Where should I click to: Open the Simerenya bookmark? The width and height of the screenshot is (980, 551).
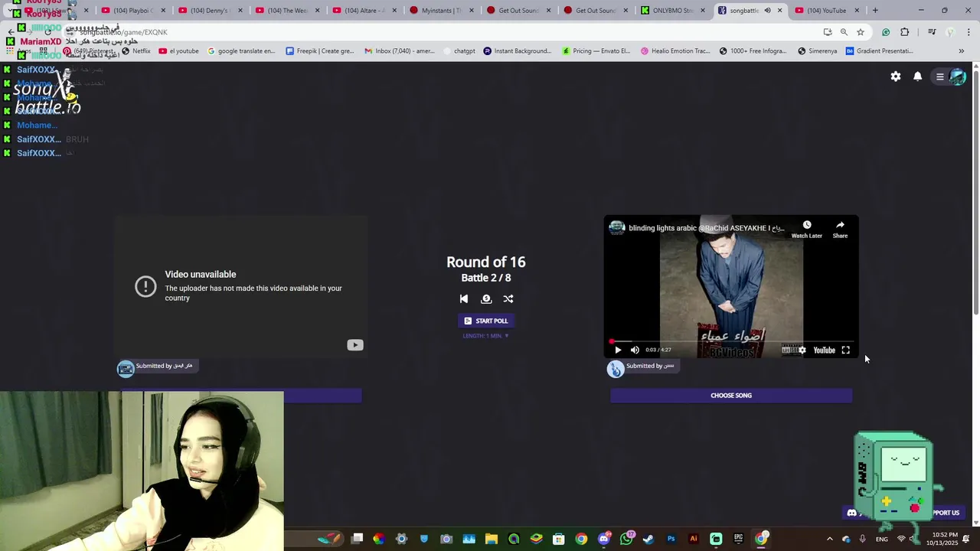(x=817, y=51)
